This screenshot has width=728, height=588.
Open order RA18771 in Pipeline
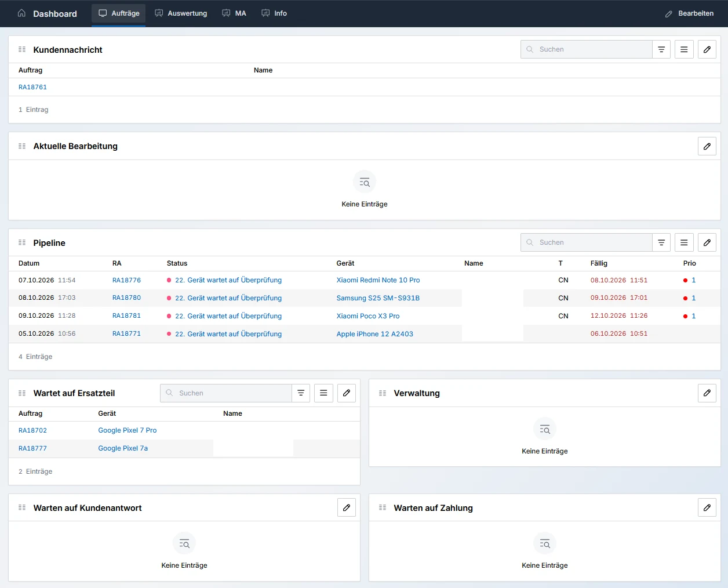point(126,333)
